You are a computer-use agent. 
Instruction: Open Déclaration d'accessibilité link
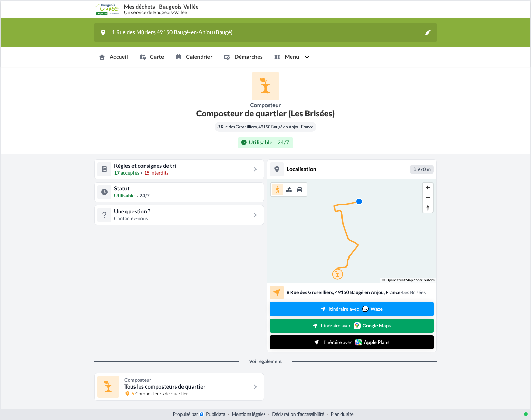(x=298, y=414)
